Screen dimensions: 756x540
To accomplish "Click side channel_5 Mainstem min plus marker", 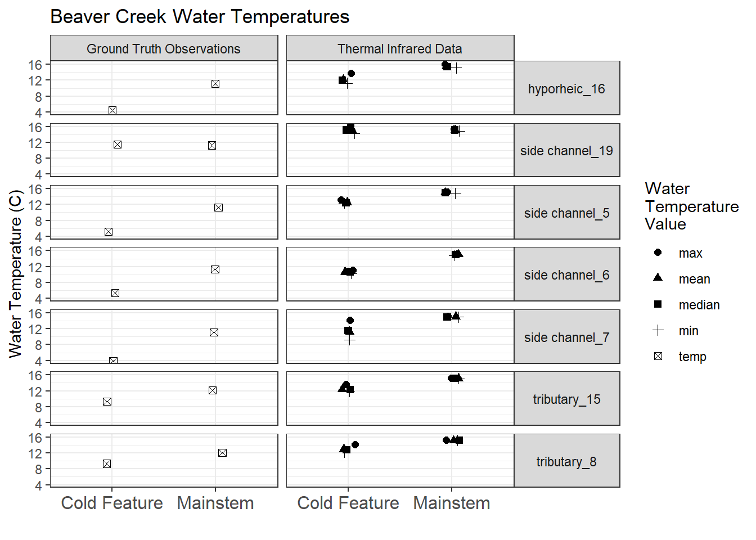I will coord(456,193).
